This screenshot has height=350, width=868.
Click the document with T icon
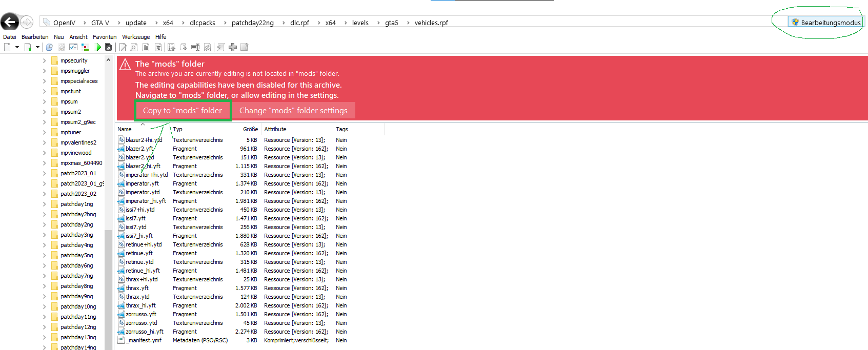point(158,47)
